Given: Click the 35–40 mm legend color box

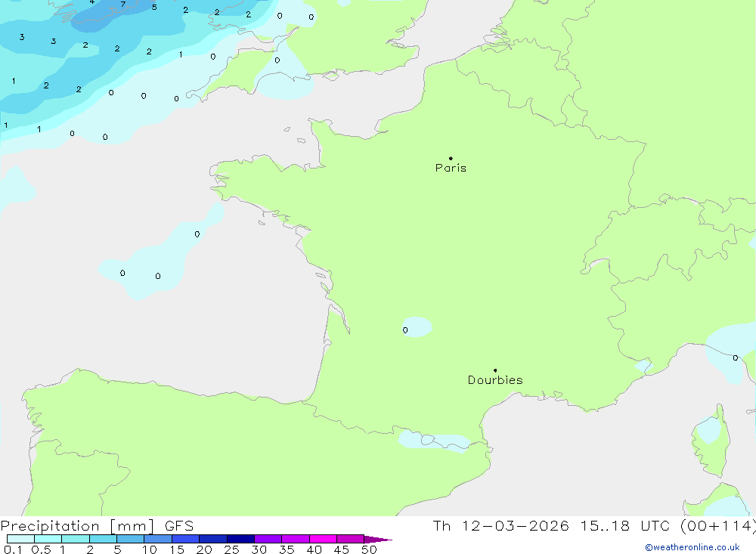Looking at the screenshot, I should click(296, 539).
